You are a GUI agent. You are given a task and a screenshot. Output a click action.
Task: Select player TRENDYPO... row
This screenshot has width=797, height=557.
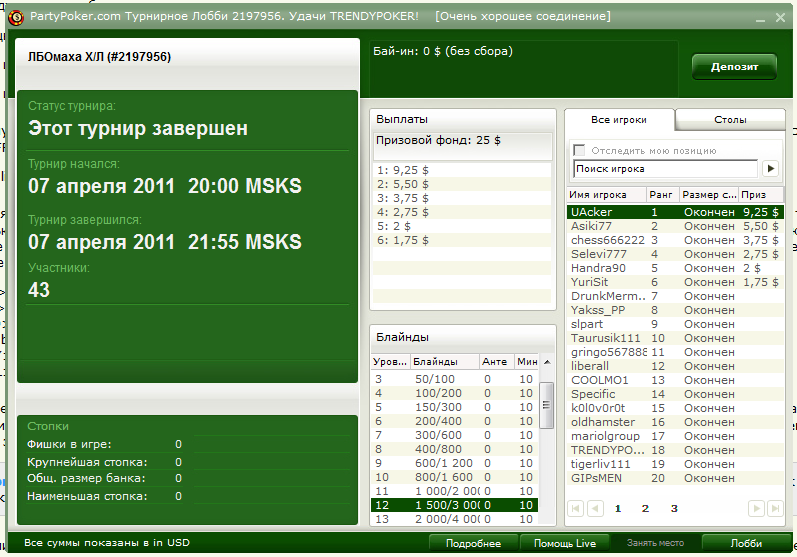pyautogui.click(x=675, y=450)
